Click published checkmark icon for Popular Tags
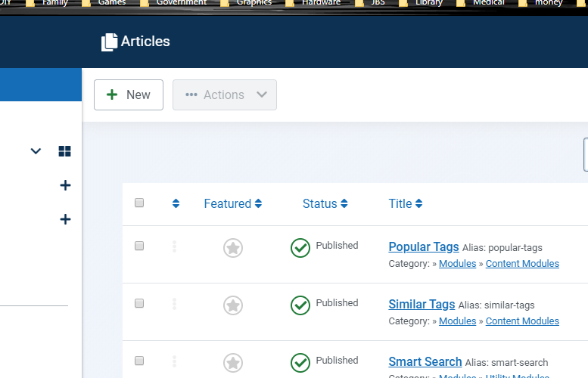 300,248
